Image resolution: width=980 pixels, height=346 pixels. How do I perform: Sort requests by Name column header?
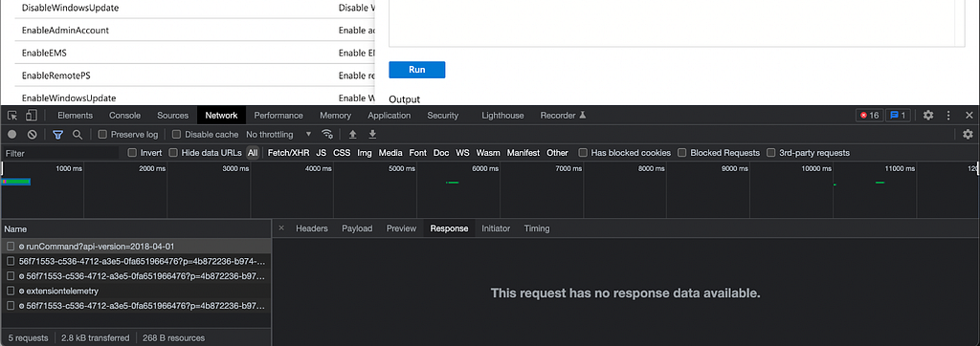[x=136, y=229]
